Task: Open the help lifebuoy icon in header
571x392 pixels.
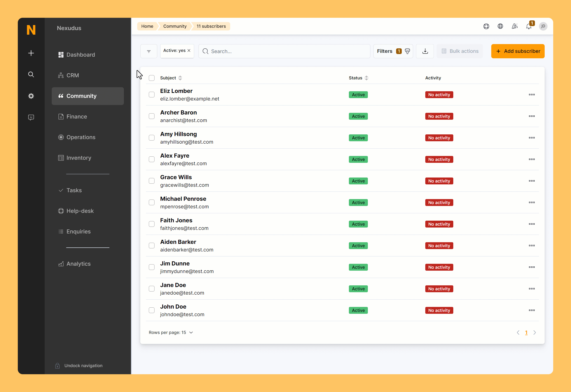Action: click(486, 26)
